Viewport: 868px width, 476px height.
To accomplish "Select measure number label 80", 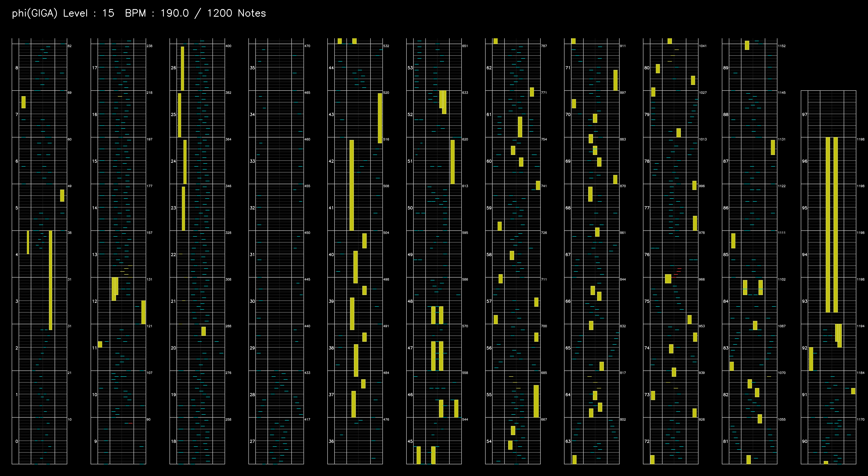I will [647, 68].
